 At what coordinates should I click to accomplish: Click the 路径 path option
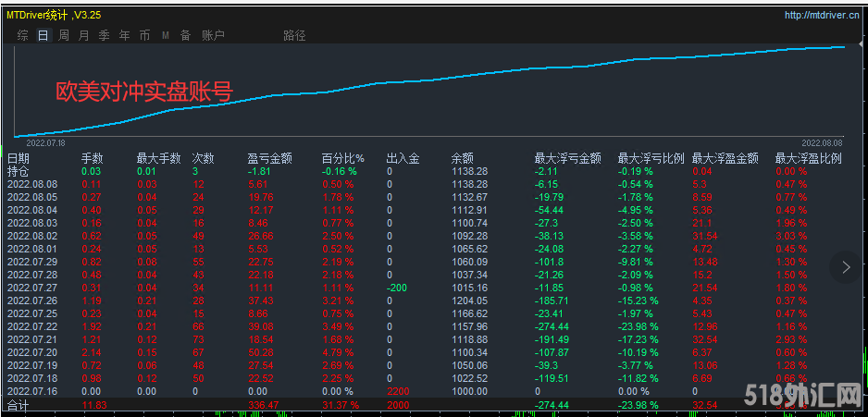click(x=294, y=35)
